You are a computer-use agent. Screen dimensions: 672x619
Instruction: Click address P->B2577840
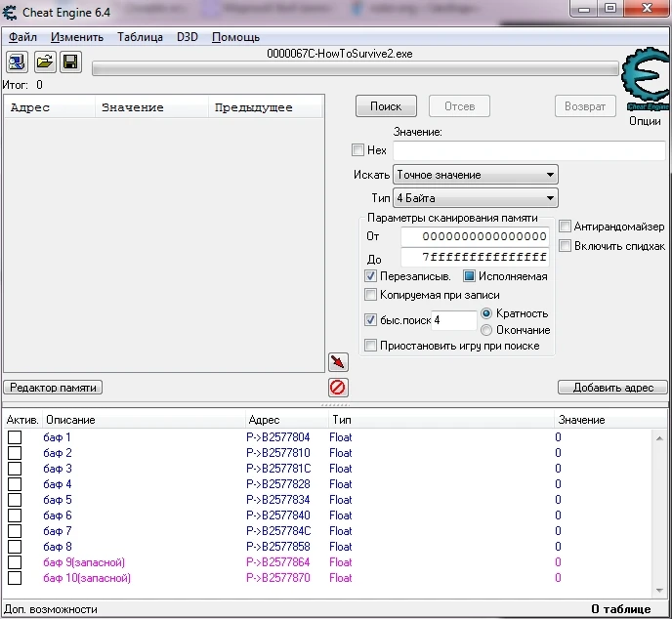pos(278,516)
